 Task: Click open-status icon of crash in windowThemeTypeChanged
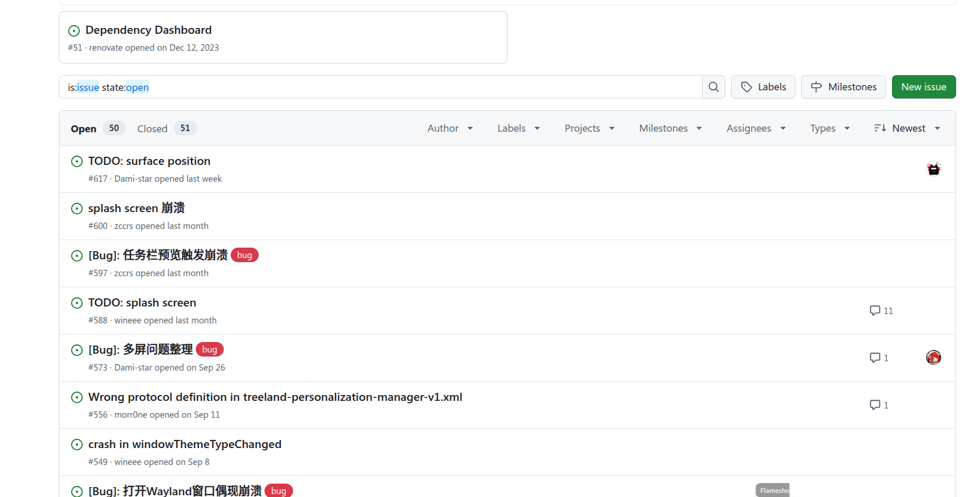[x=77, y=445]
